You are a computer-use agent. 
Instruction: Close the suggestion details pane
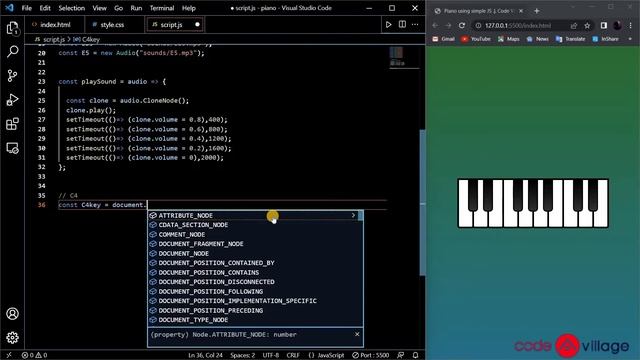pos(357,334)
